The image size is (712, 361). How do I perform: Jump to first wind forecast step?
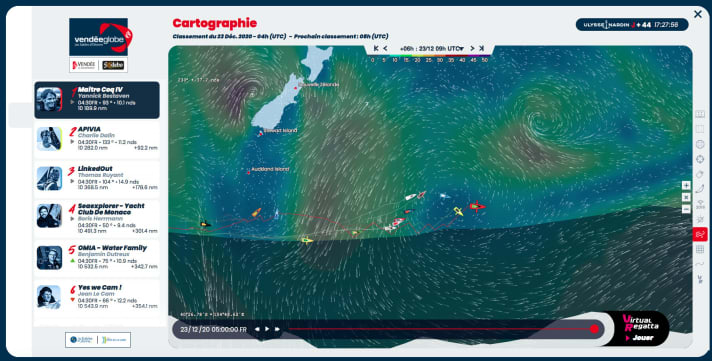[376, 48]
